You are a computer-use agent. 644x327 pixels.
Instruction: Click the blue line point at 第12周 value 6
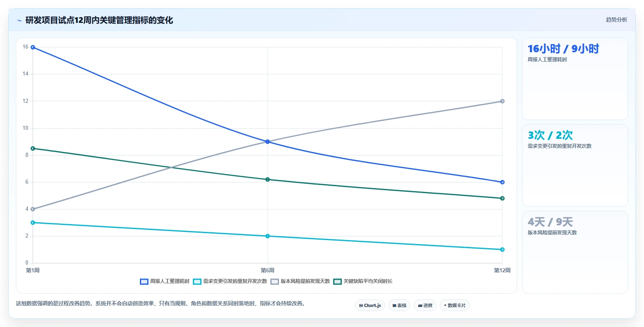pyautogui.click(x=502, y=182)
